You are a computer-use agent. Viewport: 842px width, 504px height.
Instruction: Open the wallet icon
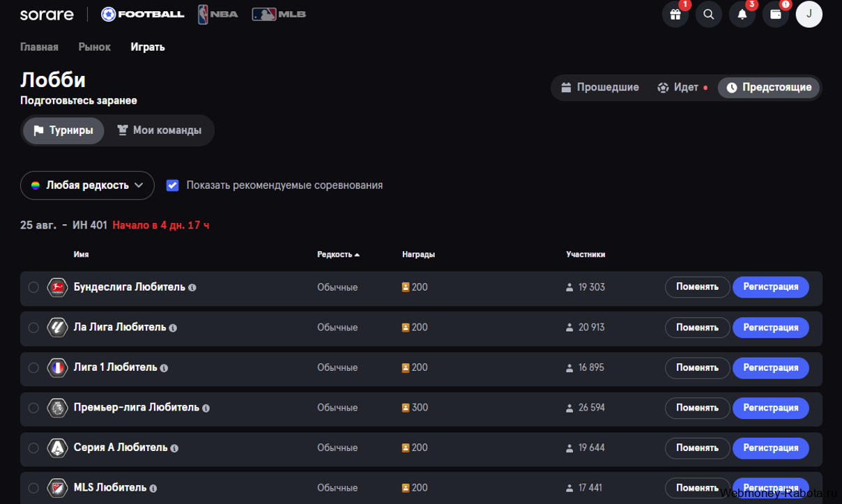pyautogui.click(x=775, y=14)
